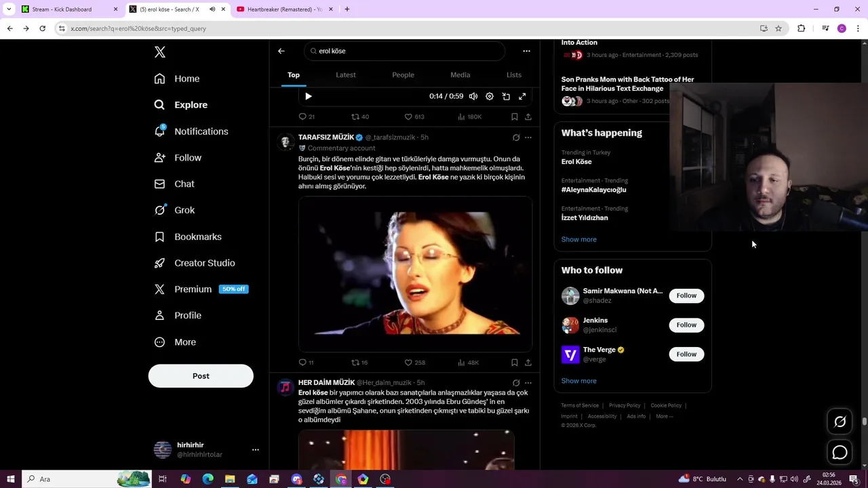Open the Explore page
868x488 pixels.
coord(180,105)
